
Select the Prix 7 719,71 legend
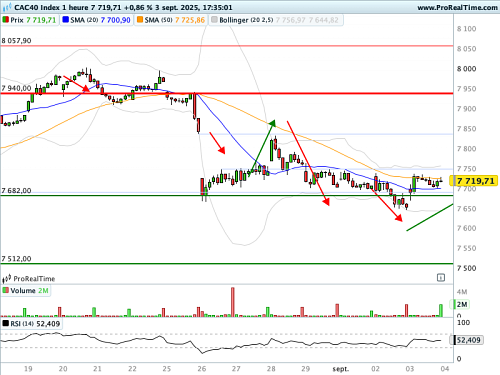click(x=30, y=20)
